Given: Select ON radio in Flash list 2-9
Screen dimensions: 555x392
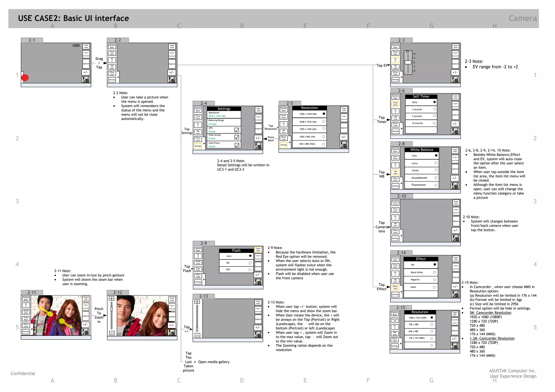Looking at the screenshot, I should (x=250, y=263).
